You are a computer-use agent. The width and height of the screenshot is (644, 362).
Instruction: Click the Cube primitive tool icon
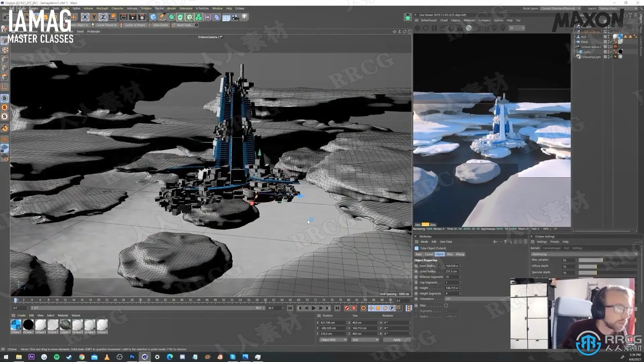(153, 17)
